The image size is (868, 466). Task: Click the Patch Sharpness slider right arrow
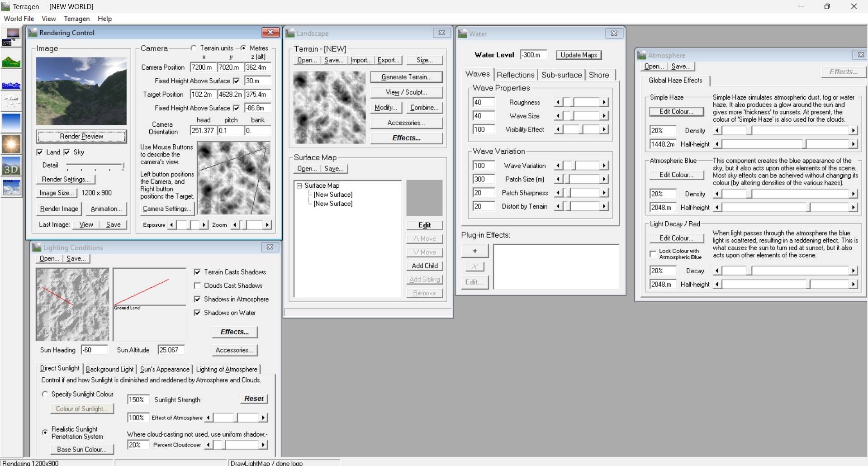pyautogui.click(x=604, y=193)
